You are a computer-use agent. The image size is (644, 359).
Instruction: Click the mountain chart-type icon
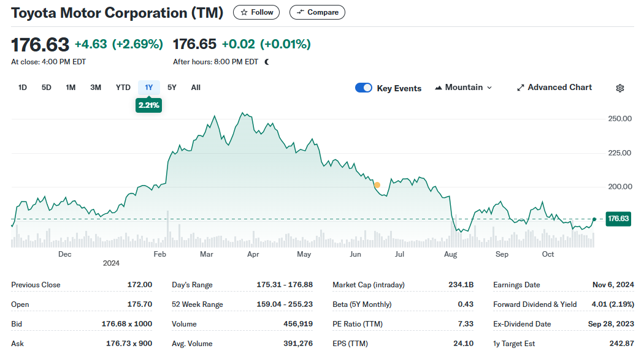[x=439, y=88]
